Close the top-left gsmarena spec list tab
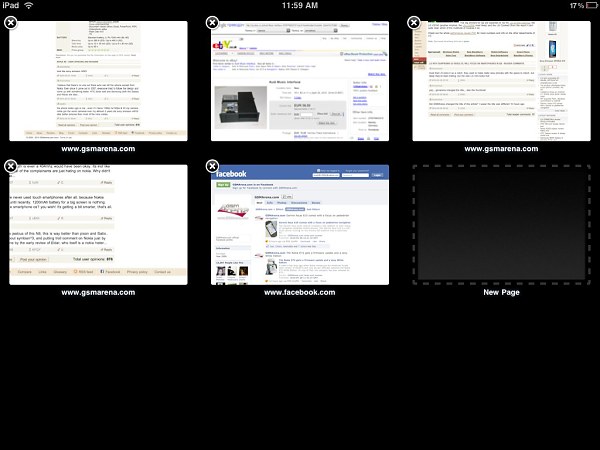This screenshot has width=600, height=450. point(10,22)
